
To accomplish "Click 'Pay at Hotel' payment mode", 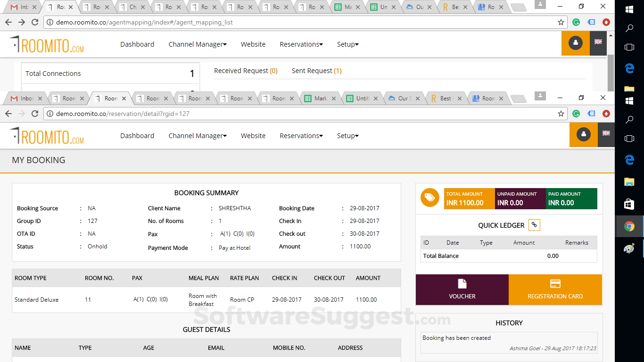I will pyautogui.click(x=235, y=248).
